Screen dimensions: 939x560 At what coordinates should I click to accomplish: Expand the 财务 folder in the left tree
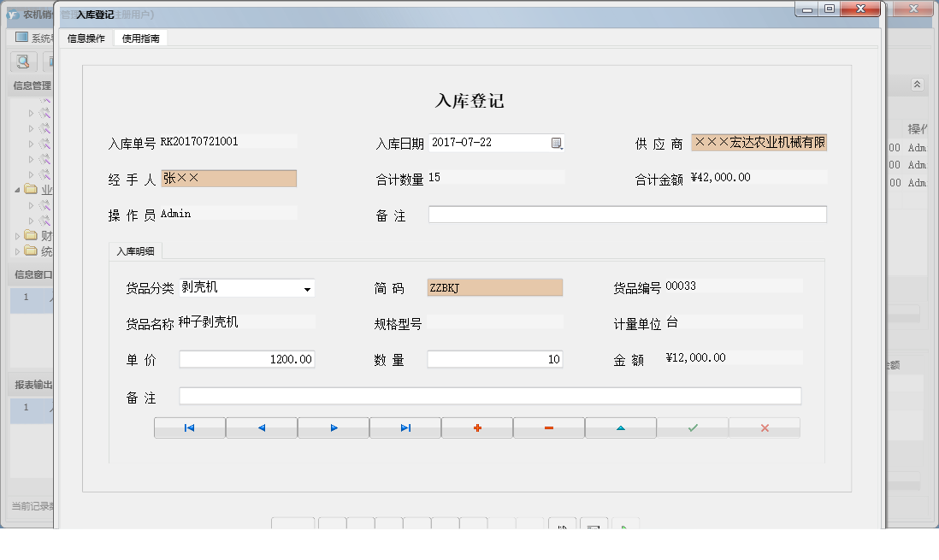(17, 235)
